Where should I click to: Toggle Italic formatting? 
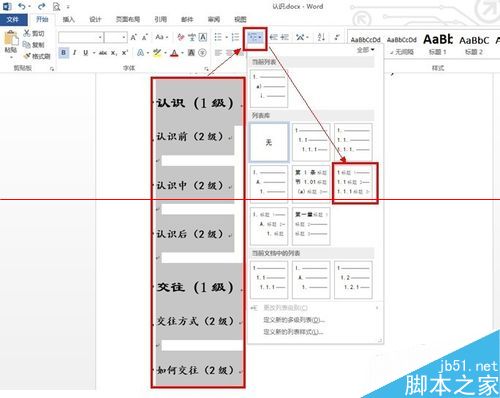click(74, 53)
